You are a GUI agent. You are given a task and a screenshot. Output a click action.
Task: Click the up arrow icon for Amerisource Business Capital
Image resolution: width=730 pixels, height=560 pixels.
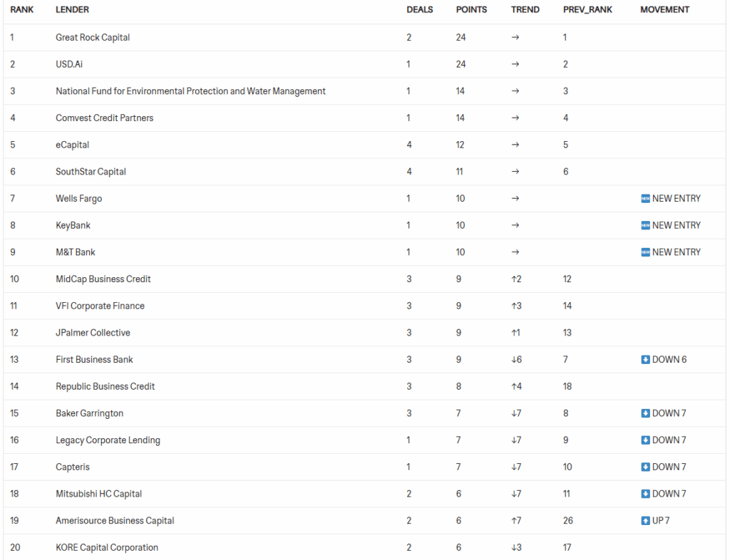pos(645,521)
